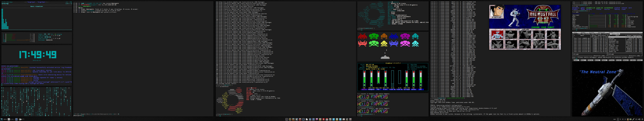
Task: Open the open-book dictionary icon
Action: (344, 119)
